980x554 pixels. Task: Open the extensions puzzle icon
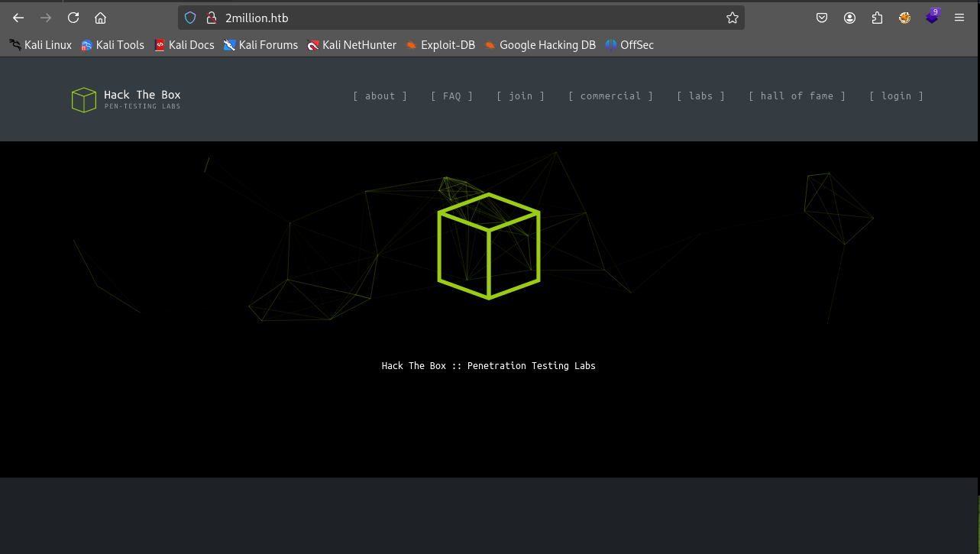coord(877,18)
